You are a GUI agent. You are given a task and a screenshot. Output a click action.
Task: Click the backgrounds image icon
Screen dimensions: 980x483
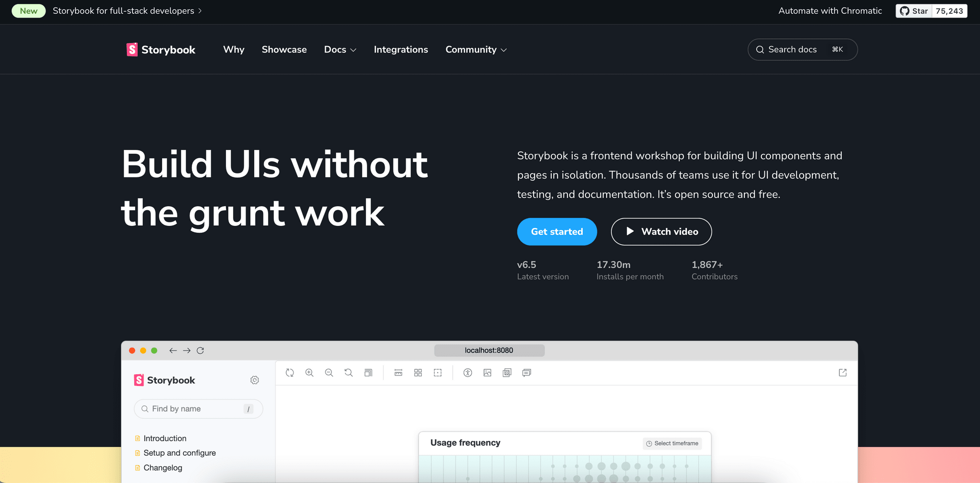[488, 373]
